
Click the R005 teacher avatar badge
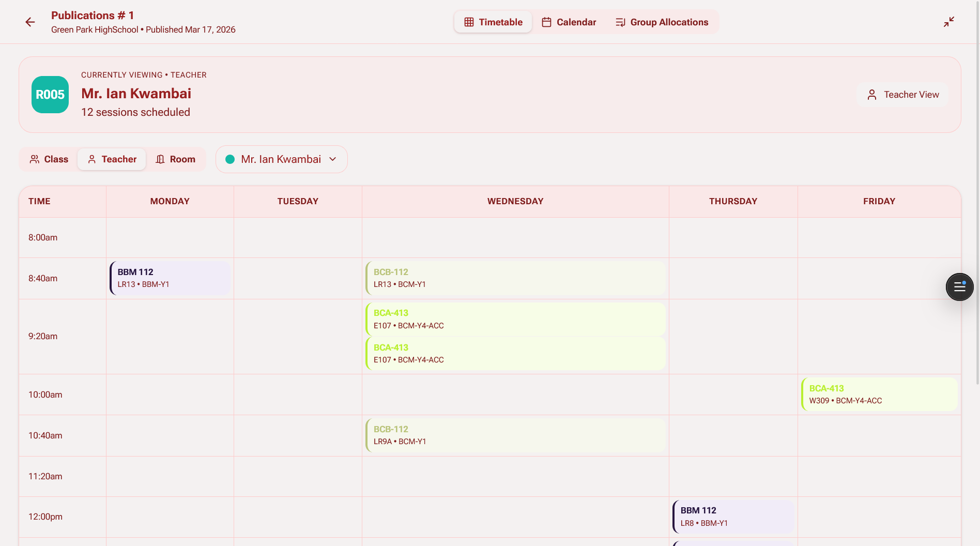pyautogui.click(x=50, y=95)
